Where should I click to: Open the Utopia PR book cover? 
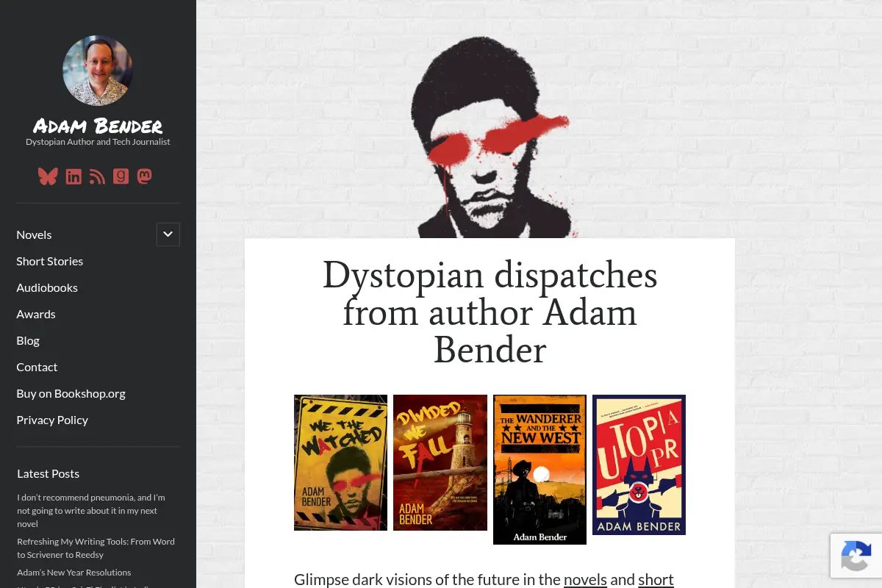[x=639, y=465]
